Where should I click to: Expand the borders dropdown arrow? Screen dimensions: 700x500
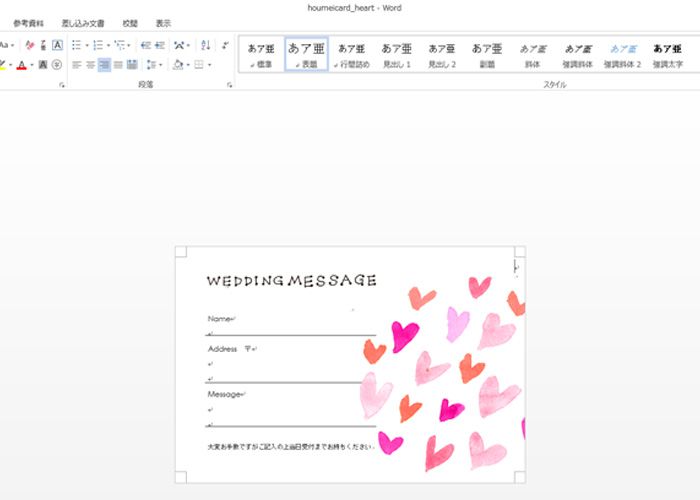point(209,65)
